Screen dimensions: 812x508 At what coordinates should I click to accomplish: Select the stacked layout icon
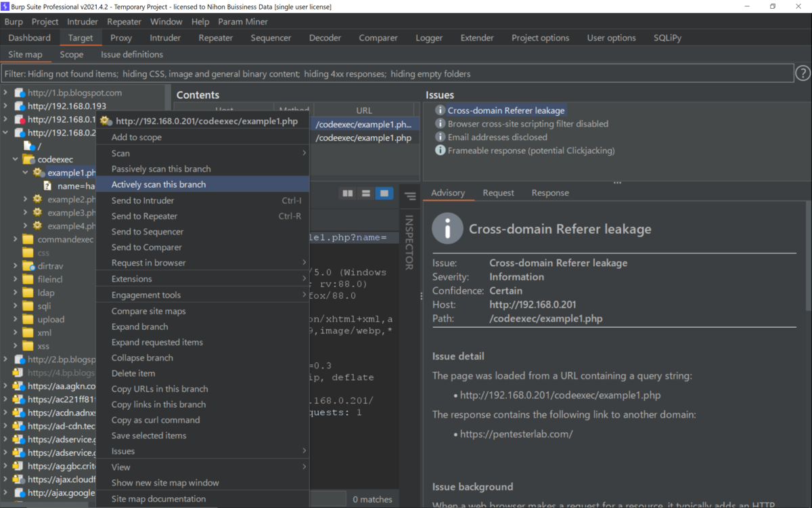pos(366,194)
